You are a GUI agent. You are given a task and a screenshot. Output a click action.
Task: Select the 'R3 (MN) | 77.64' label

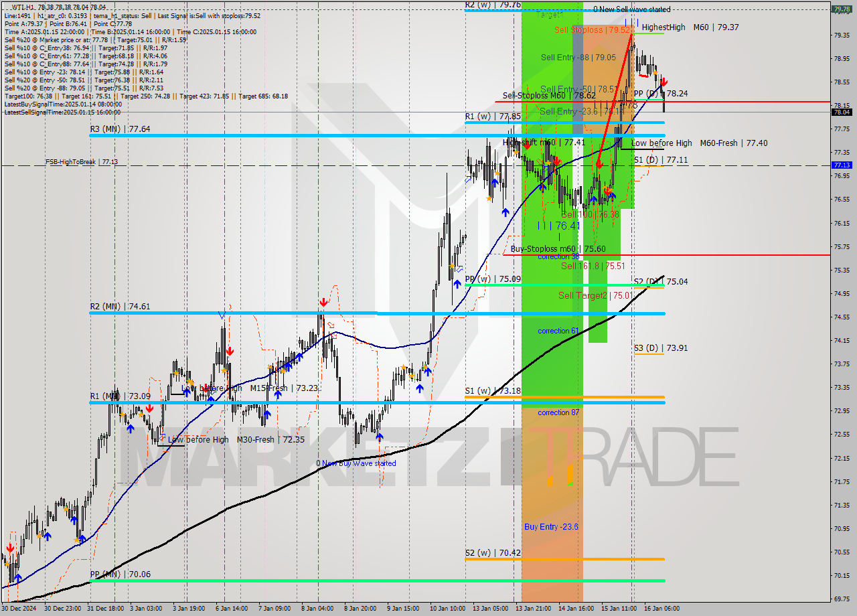click(121, 129)
